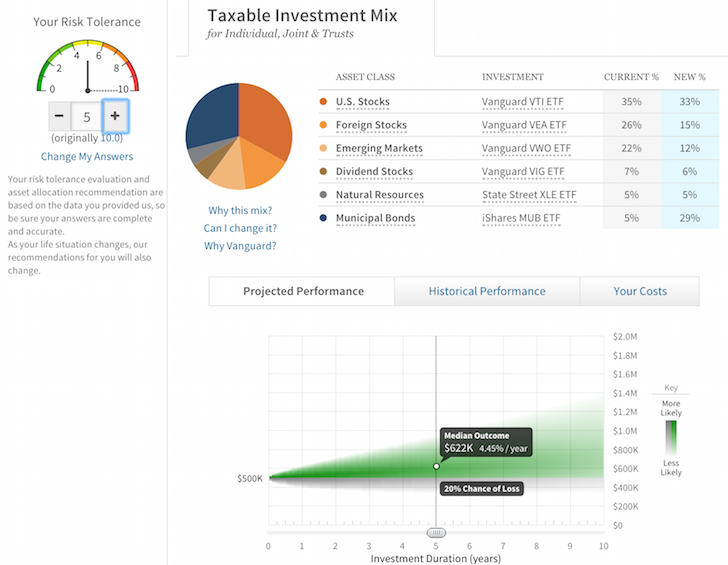
Task: Click year 10 on the duration axis
Action: [x=603, y=546]
